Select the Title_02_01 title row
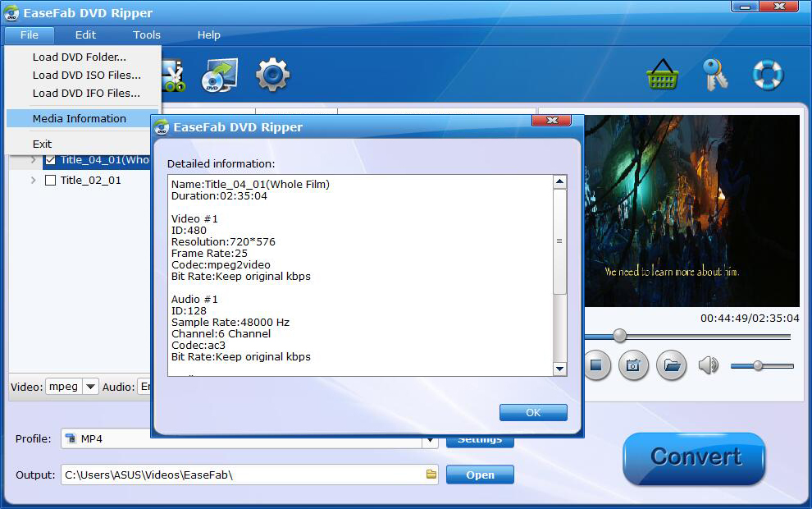The image size is (812, 509). point(90,181)
